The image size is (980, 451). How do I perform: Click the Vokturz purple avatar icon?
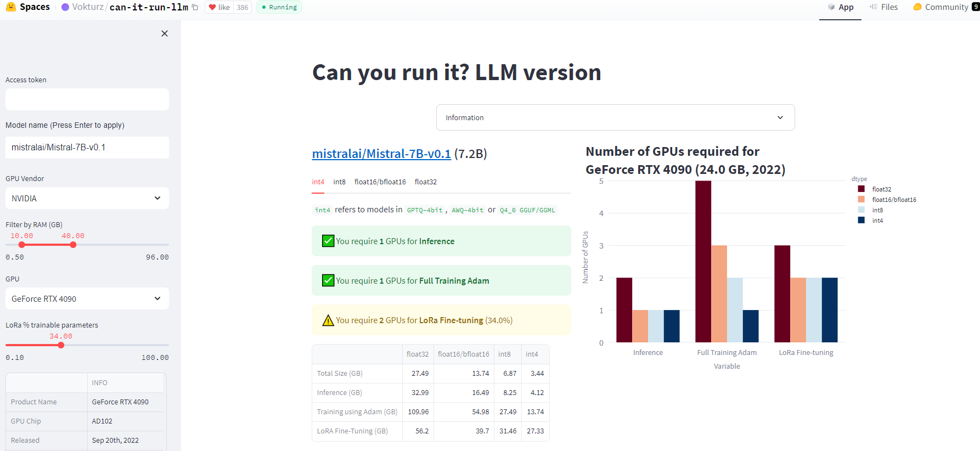[x=65, y=7]
